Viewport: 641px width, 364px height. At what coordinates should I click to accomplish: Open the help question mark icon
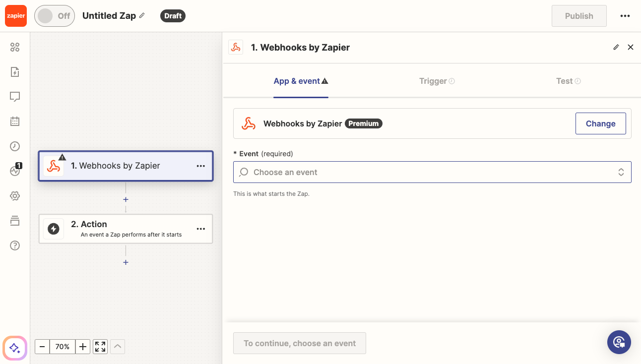[x=15, y=245]
